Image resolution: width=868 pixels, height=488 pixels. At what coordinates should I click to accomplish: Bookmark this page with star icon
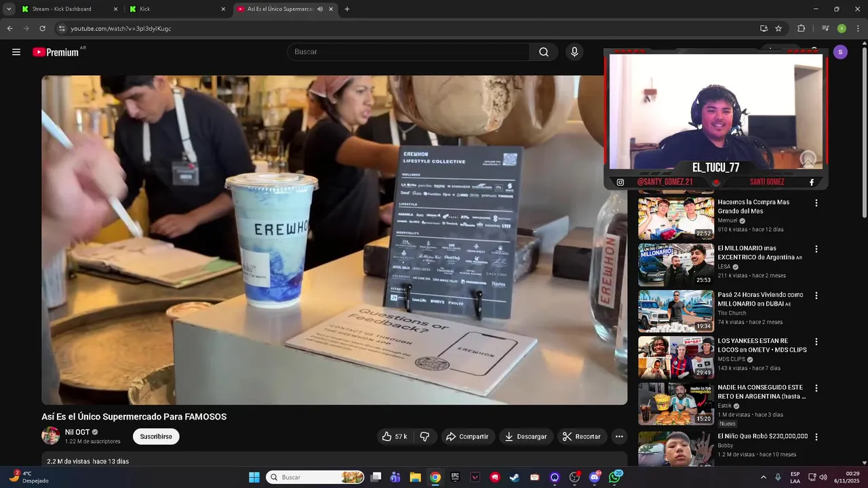point(778,28)
